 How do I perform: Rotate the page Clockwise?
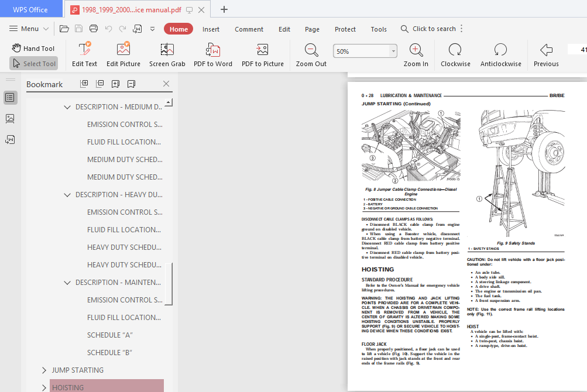tap(455, 55)
